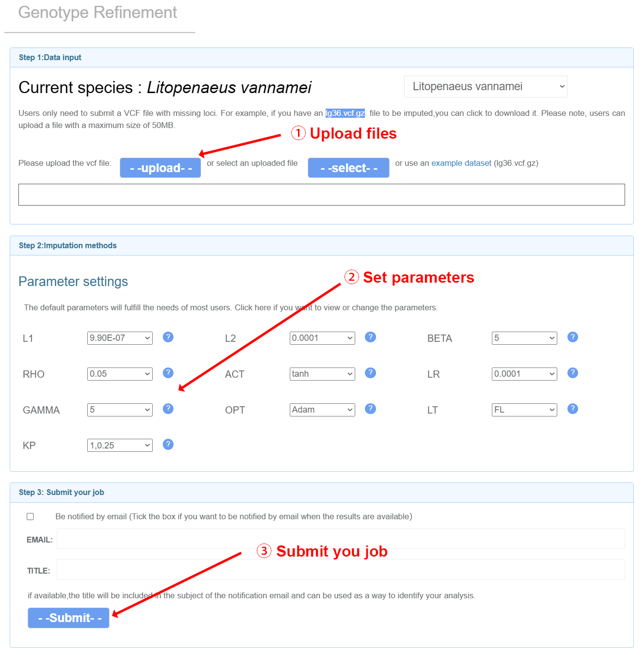Tick the Be notified by email checkbox
This screenshot has height=655, width=644.
(30, 516)
